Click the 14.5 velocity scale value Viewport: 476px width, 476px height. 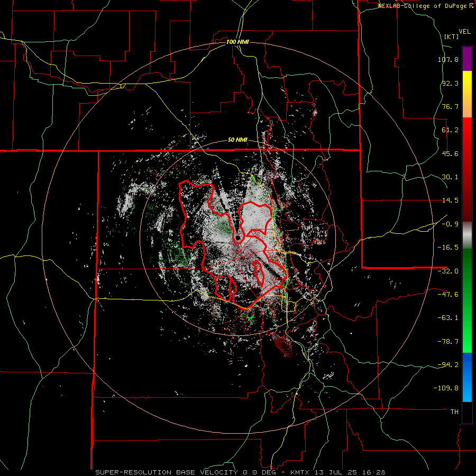pyautogui.click(x=450, y=200)
